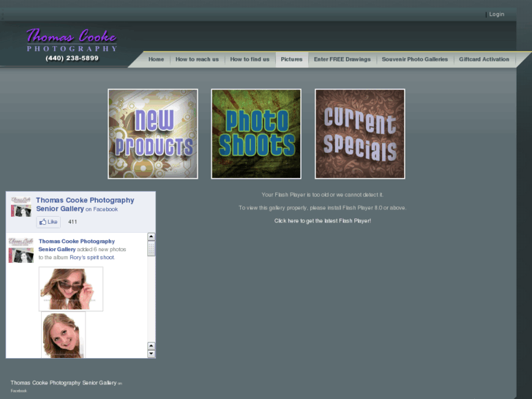Viewport: 532px width, 399px height.
Task: Click the Thomas Cooke Photography logo
Action: (x=72, y=40)
